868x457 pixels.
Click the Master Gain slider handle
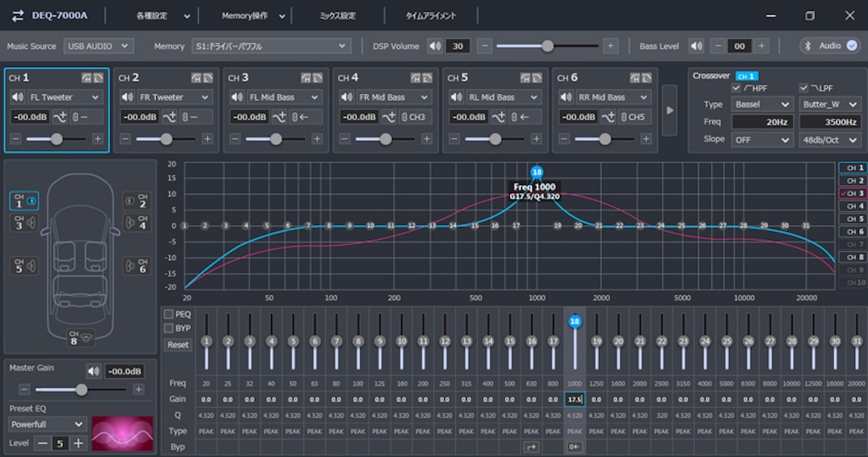pyautogui.click(x=81, y=389)
